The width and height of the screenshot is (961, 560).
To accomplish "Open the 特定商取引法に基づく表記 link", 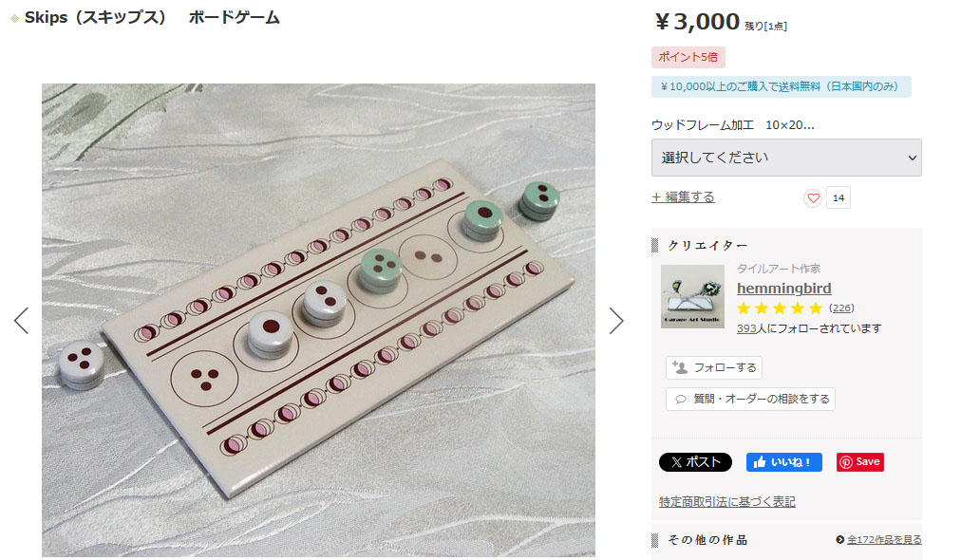I will tap(726, 502).
